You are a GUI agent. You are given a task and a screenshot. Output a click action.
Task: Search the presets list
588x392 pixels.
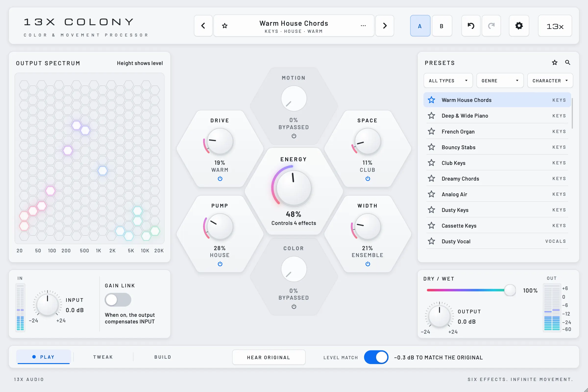point(568,62)
